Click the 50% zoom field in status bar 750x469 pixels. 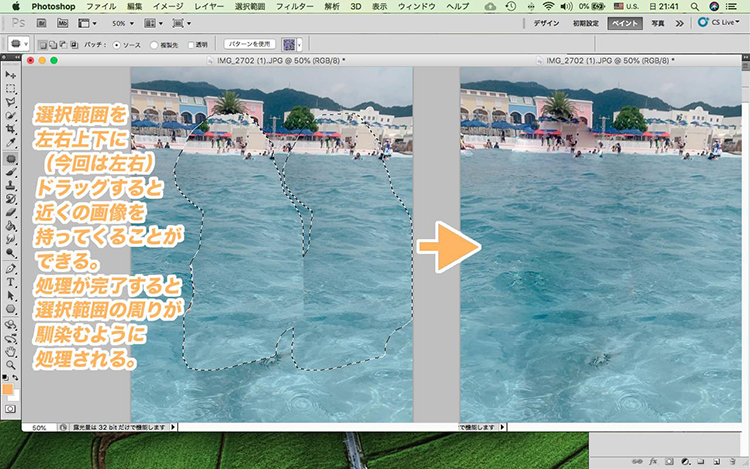point(39,427)
